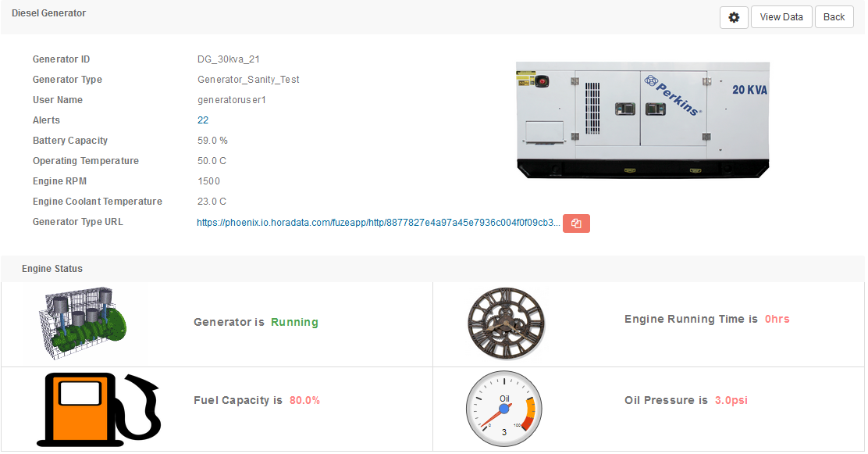Select the green Running status text
Viewport: 868px width, 454px height.
pyautogui.click(x=294, y=322)
